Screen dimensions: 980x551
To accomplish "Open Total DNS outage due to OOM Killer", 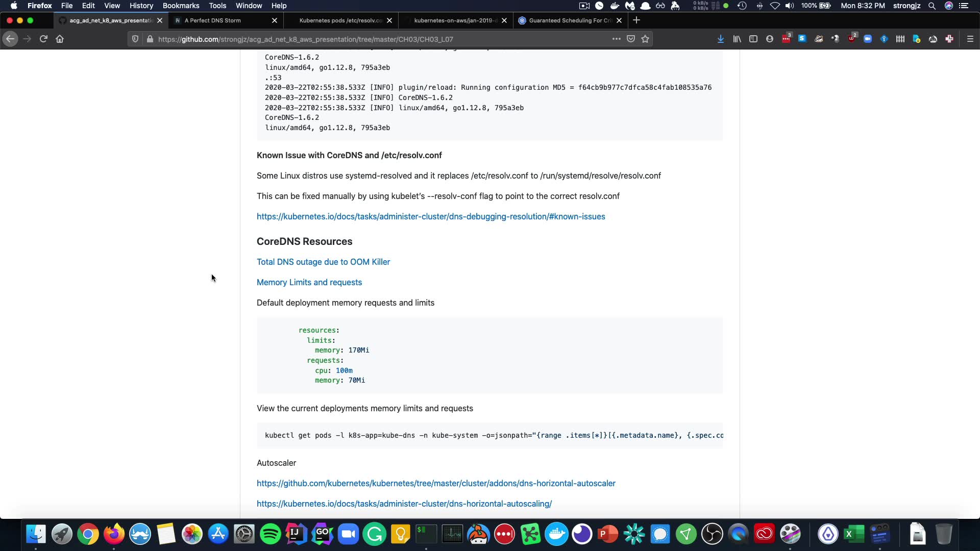I will 323,262.
